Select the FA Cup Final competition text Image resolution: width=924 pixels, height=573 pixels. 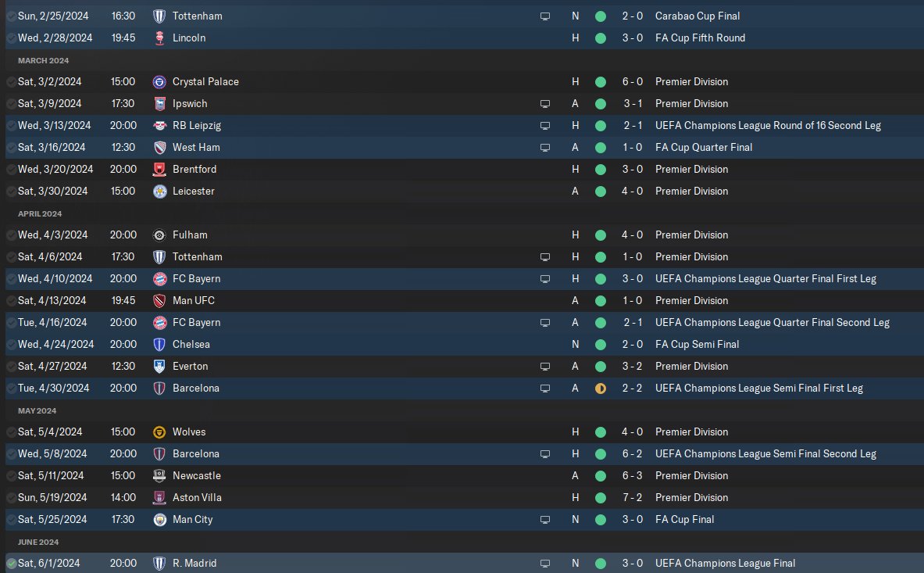pos(685,519)
